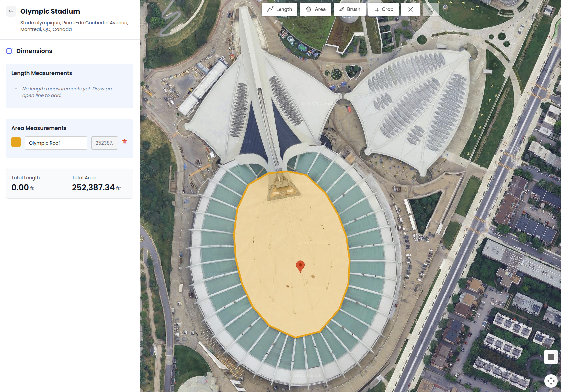Select the Area measurement tool

point(315,9)
